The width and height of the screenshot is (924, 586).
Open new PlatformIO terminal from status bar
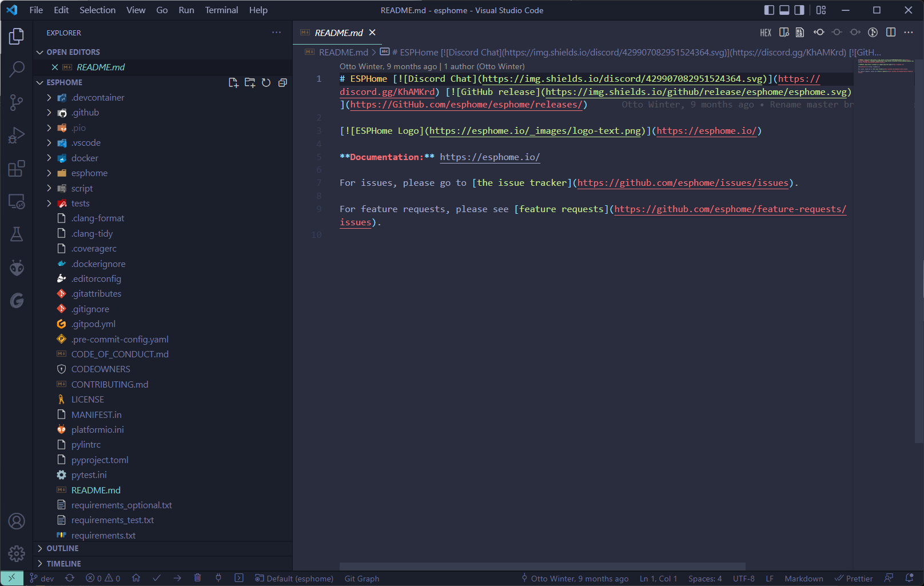pos(239,579)
